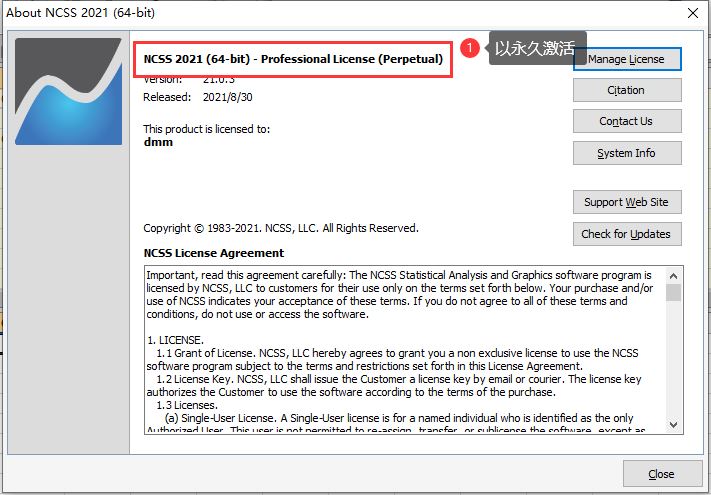This screenshot has height=495, width=711.
Task: Click the license agreement scroll up arrow
Action: [x=673, y=276]
